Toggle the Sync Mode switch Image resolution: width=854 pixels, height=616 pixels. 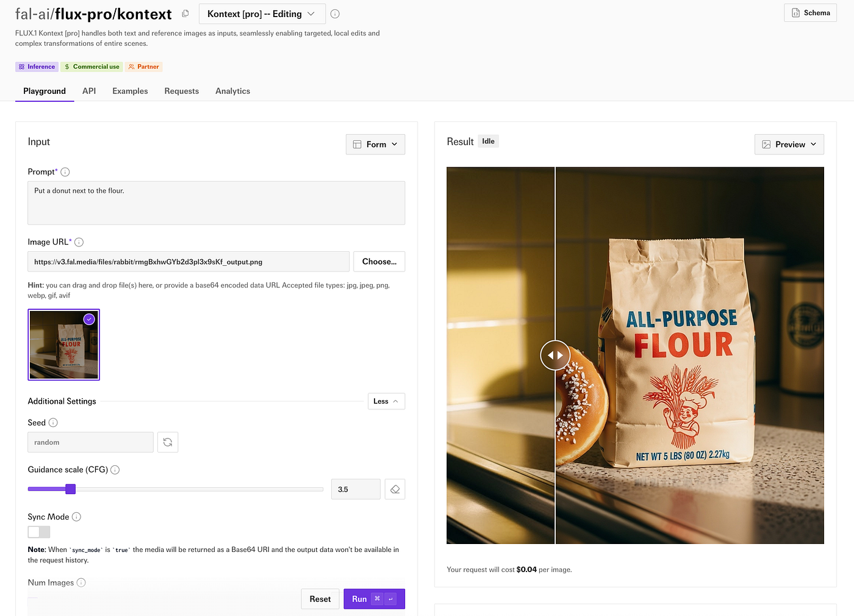pyautogui.click(x=39, y=532)
